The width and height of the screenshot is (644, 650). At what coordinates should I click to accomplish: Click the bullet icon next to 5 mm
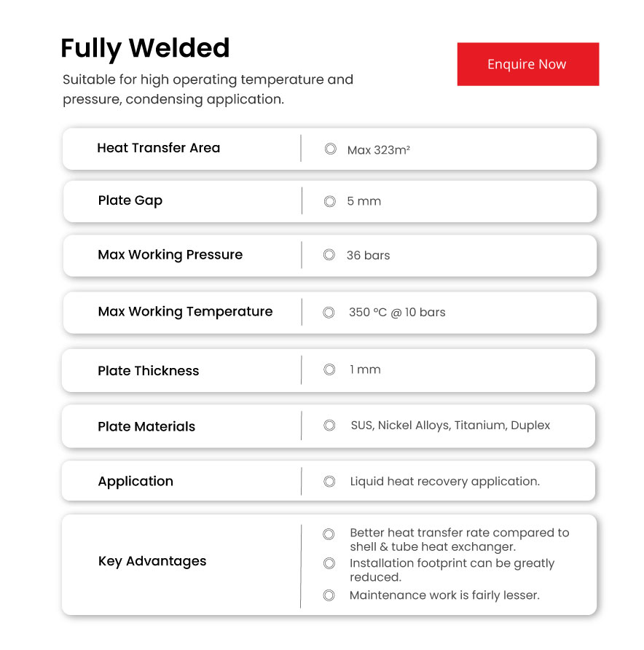point(330,201)
